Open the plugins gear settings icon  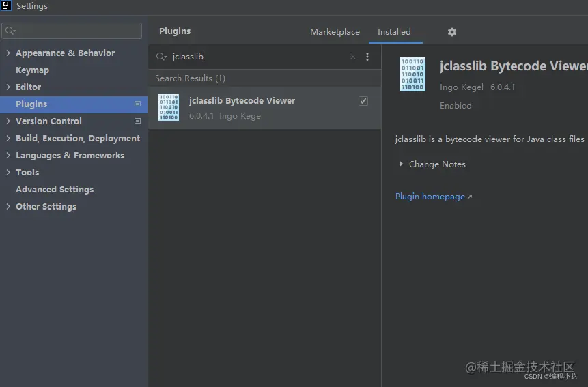[x=452, y=32]
